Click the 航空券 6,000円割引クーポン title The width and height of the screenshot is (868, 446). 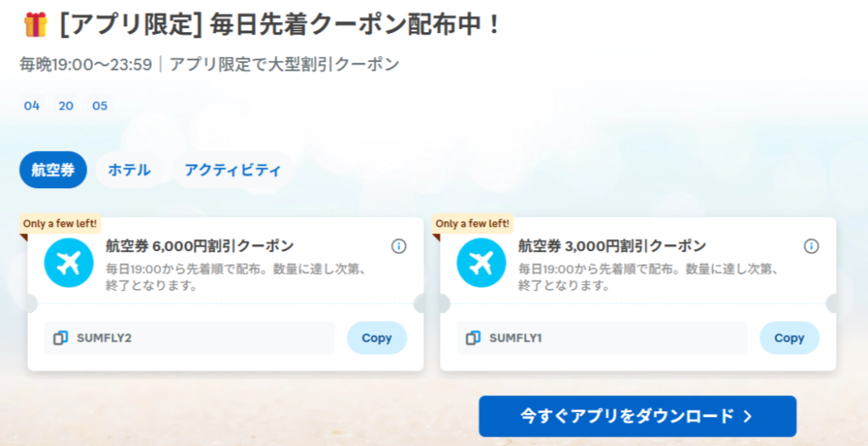[200, 245]
